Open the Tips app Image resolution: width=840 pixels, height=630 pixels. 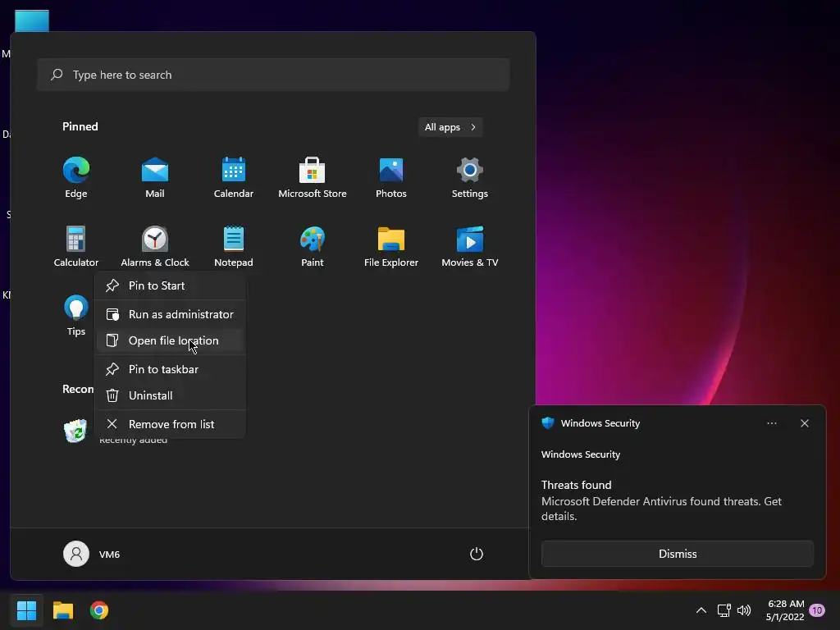76,315
